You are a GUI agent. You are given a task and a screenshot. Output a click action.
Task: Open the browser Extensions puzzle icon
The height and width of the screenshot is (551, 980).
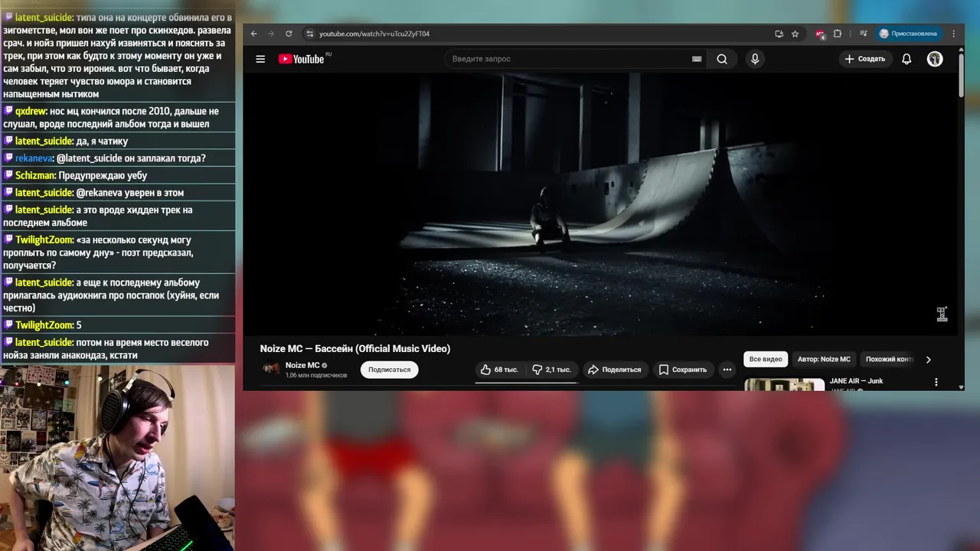837,34
